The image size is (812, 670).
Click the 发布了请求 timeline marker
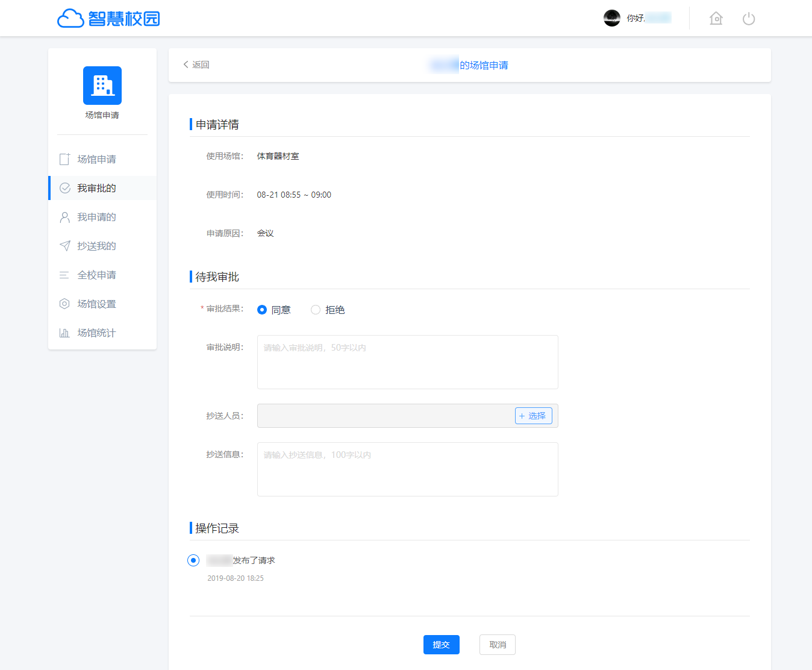point(193,560)
